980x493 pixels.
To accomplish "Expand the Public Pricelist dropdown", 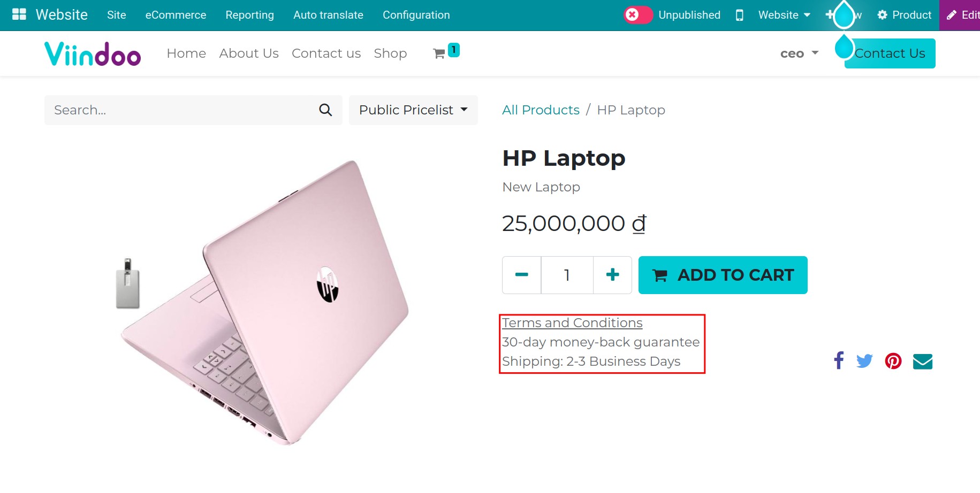I will click(413, 110).
